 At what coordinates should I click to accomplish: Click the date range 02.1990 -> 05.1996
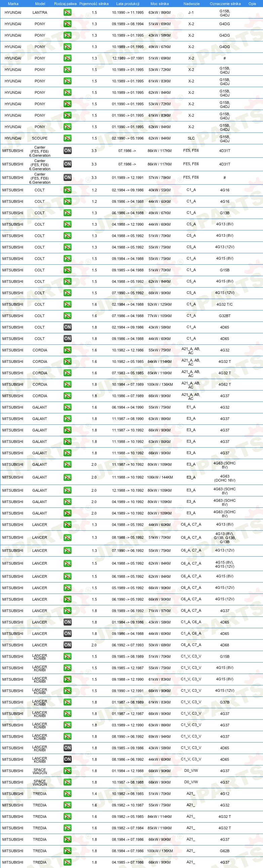click(128, 138)
